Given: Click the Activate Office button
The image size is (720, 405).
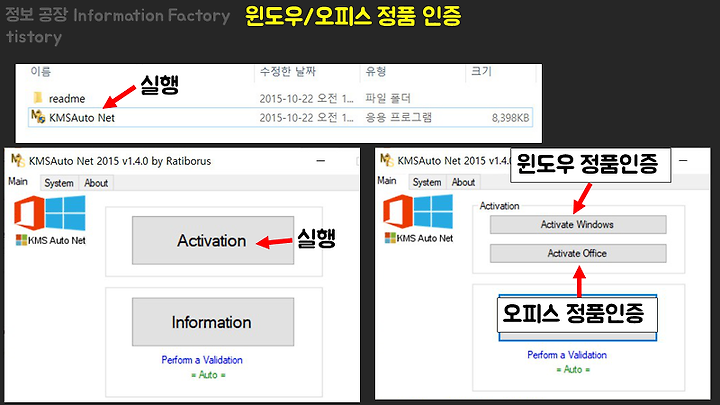Looking at the screenshot, I should click(x=578, y=253).
